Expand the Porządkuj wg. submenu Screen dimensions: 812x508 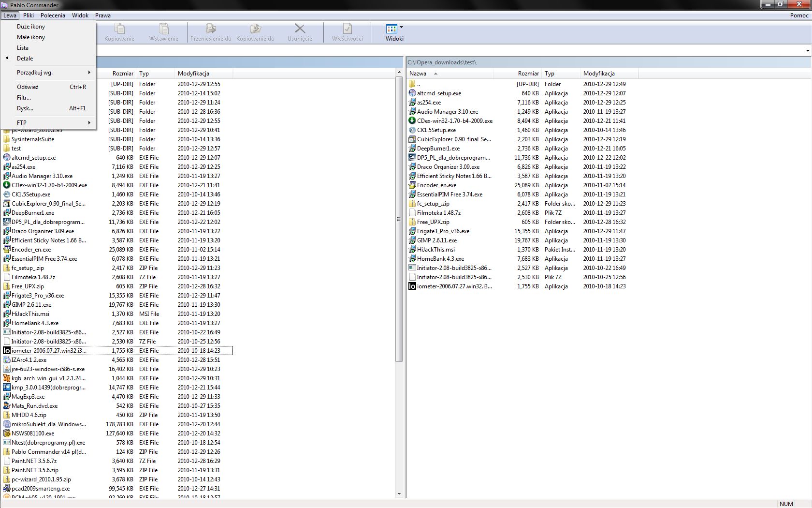coord(48,73)
